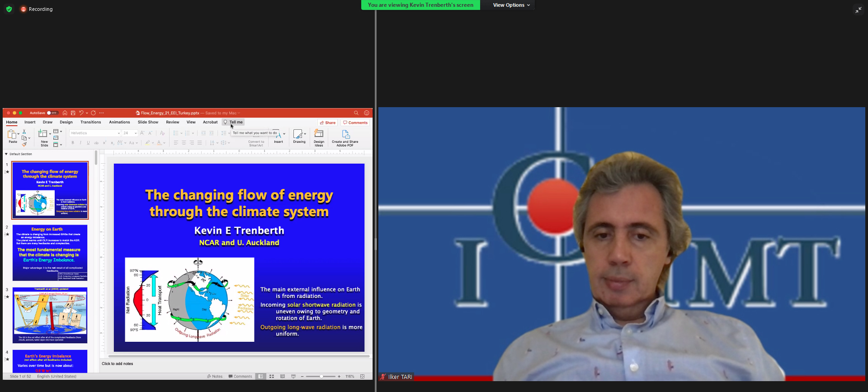The width and height of the screenshot is (868, 392).
Task: Switch to the Slide Show tab
Action: click(x=148, y=122)
